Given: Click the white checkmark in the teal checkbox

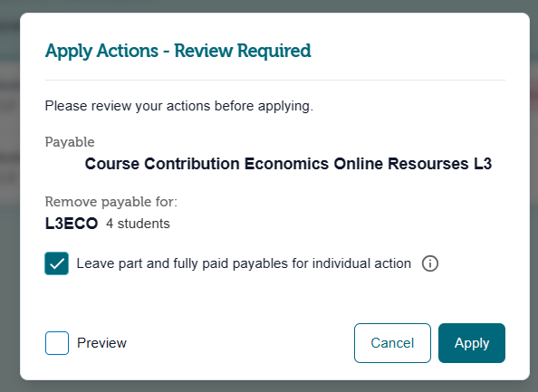Looking at the screenshot, I should pos(57,263).
